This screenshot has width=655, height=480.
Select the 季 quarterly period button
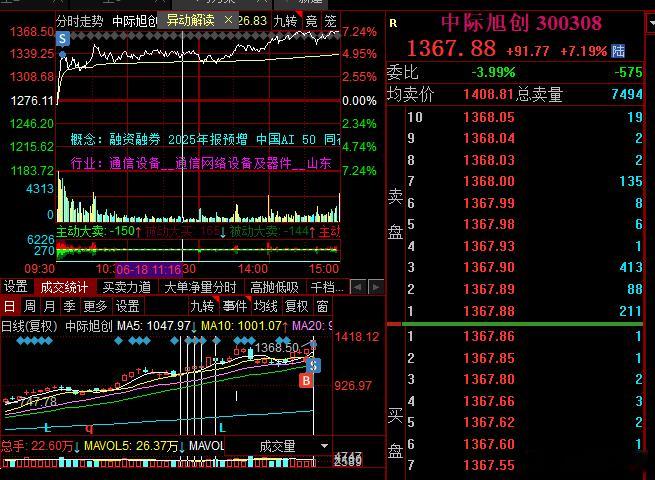click(x=69, y=306)
